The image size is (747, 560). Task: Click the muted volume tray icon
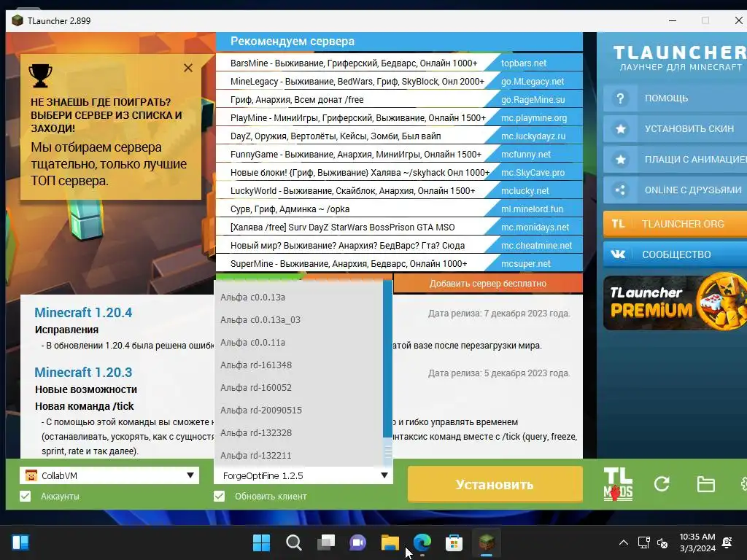tap(662, 542)
